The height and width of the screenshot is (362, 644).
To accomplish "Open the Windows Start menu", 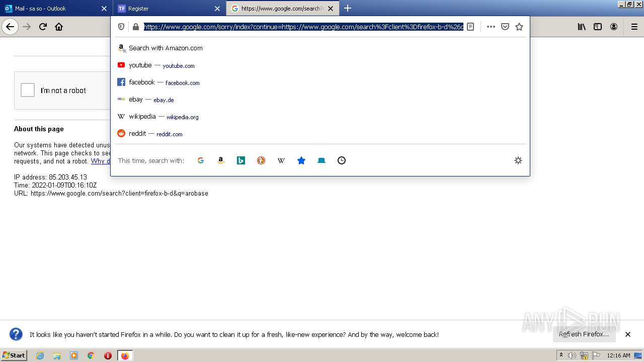I will [x=14, y=355].
